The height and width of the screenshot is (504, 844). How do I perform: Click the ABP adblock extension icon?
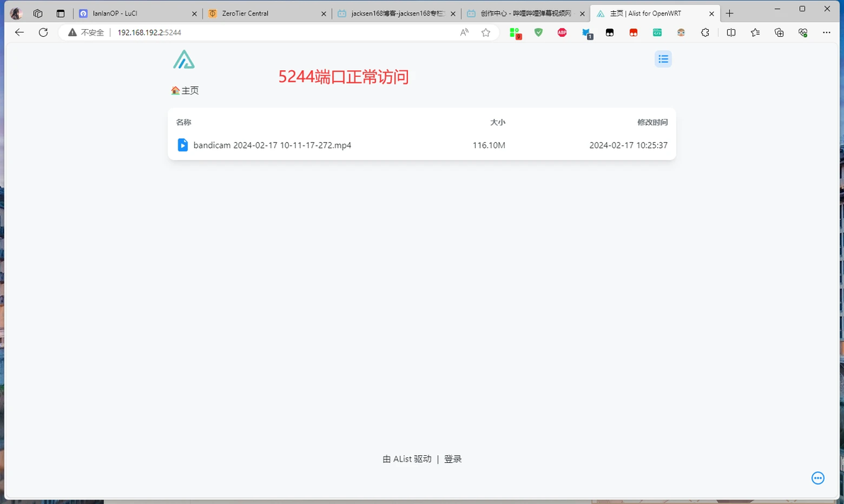562,33
